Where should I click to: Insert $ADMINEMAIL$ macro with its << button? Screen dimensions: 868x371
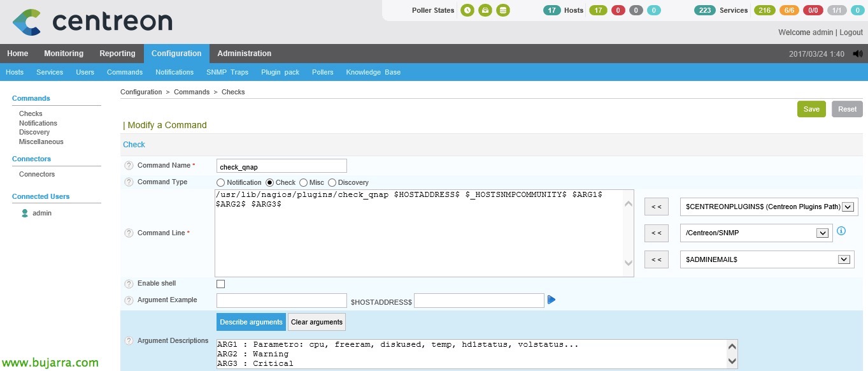click(657, 259)
